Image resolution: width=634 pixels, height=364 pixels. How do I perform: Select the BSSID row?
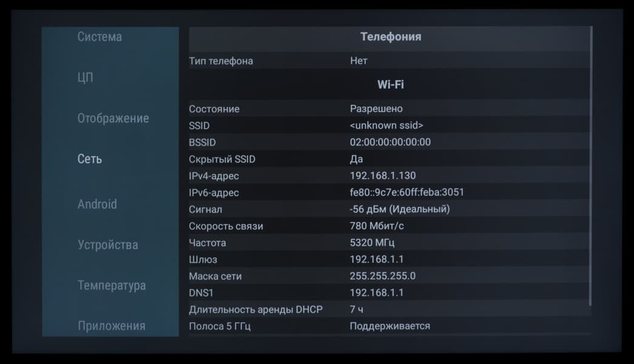pos(388,143)
